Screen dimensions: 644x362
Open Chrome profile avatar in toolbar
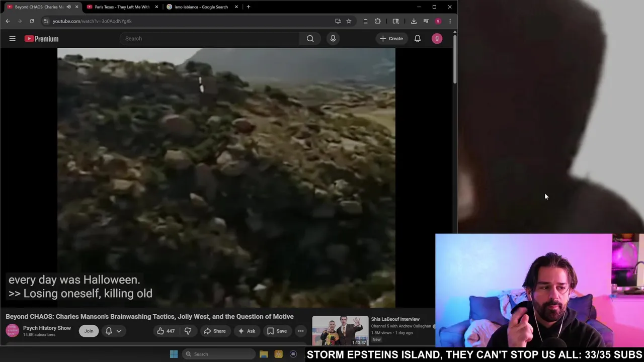tap(438, 21)
